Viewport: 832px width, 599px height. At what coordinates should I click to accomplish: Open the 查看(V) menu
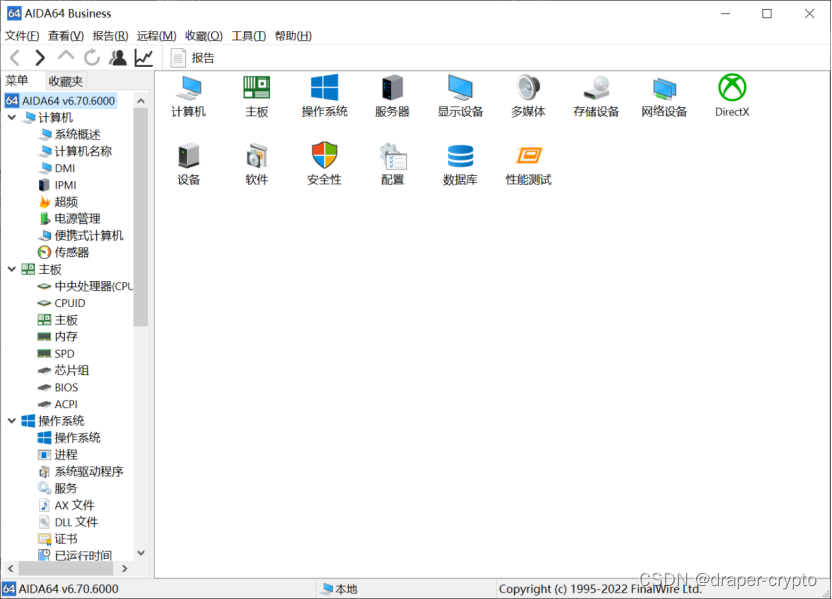[x=66, y=36]
